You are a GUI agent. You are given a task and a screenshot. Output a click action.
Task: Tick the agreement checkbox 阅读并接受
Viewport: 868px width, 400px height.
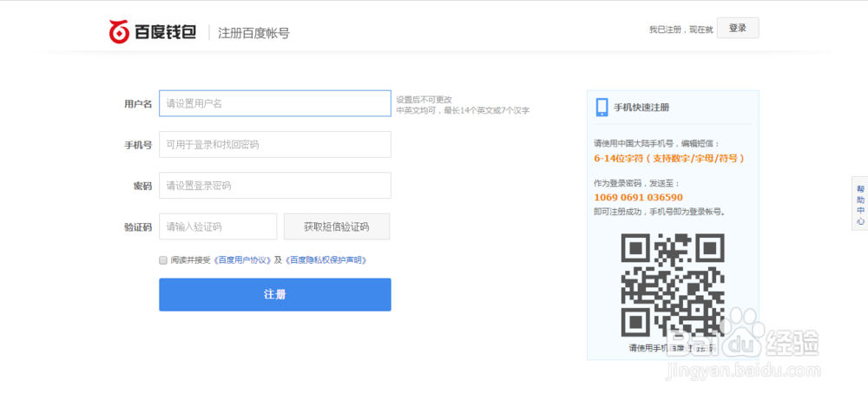pos(163,260)
